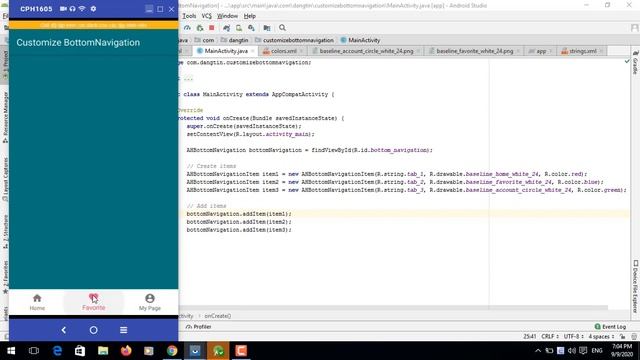
Task: Stop the running app with the red square
Action: tap(211, 28)
